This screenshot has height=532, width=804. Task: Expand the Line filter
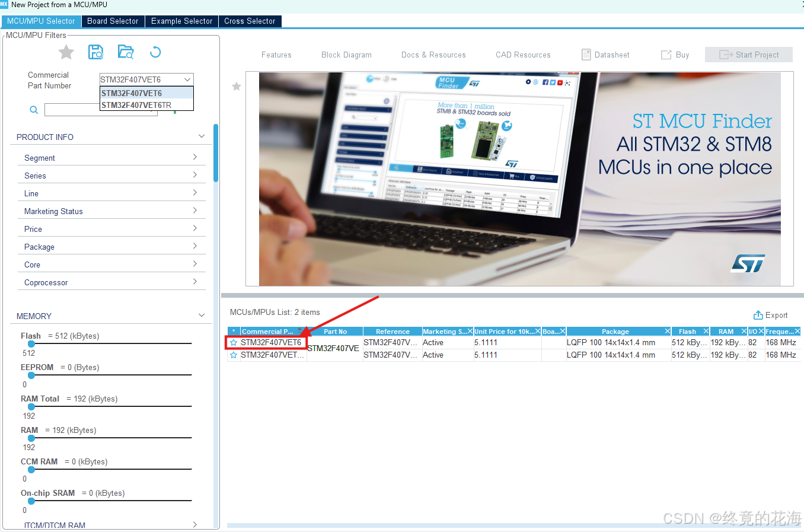click(195, 193)
